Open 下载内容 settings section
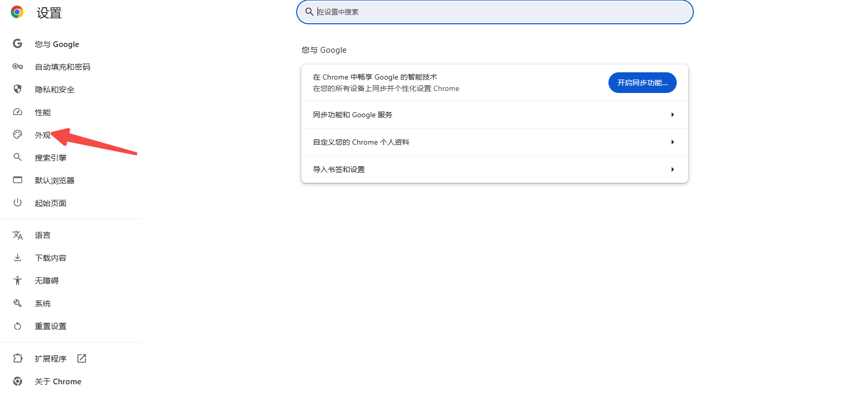868x407 pixels. point(51,258)
